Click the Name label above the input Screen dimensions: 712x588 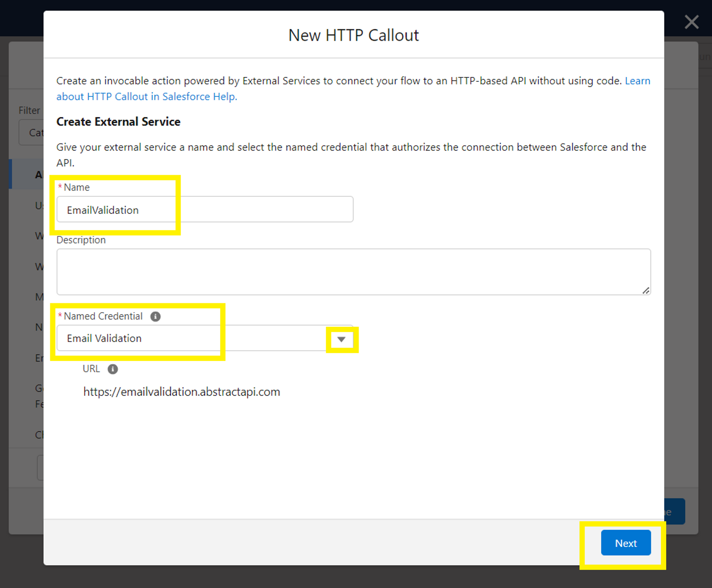pos(77,187)
